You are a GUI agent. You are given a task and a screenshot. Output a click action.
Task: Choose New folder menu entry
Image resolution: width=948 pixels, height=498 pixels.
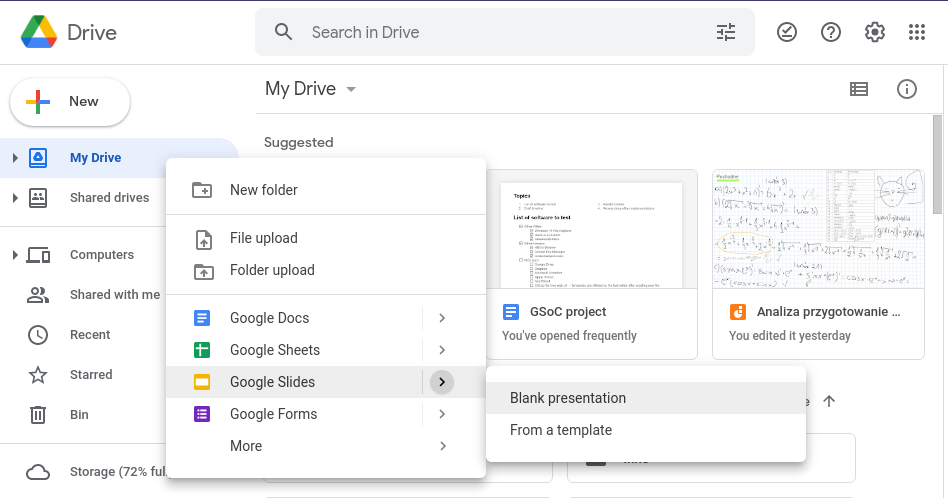[326, 190]
